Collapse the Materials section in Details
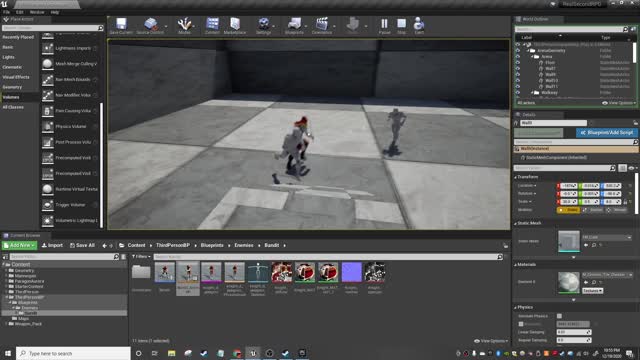 click(516, 264)
